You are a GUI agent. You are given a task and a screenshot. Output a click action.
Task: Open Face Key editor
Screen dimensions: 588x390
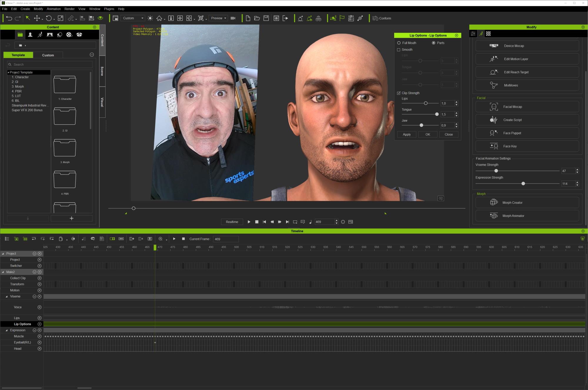point(527,146)
